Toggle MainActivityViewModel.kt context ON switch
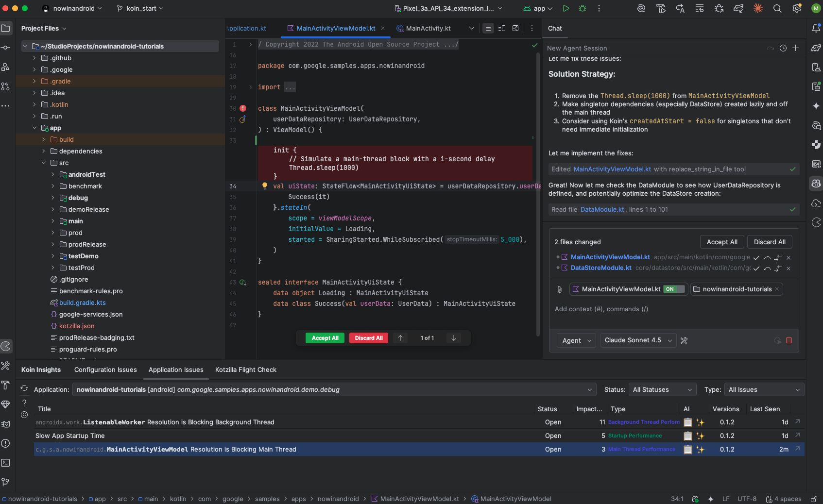 click(674, 289)
